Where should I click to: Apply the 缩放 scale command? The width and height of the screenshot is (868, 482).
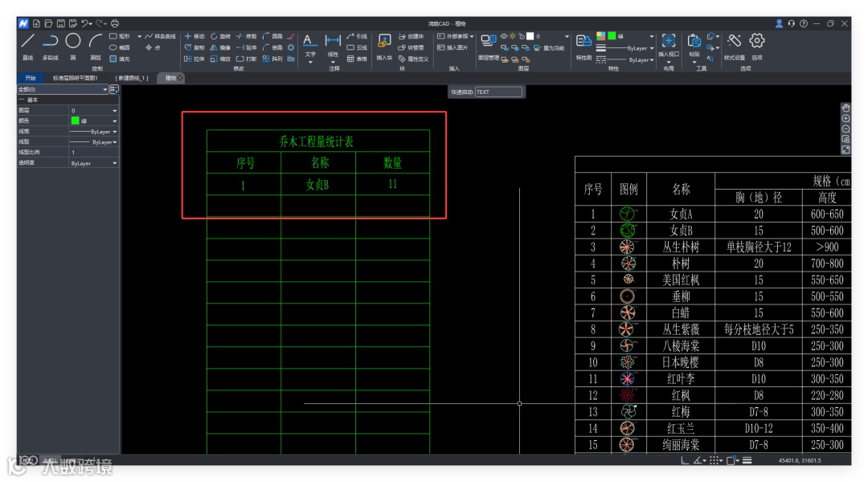click(x=220, y=59)
